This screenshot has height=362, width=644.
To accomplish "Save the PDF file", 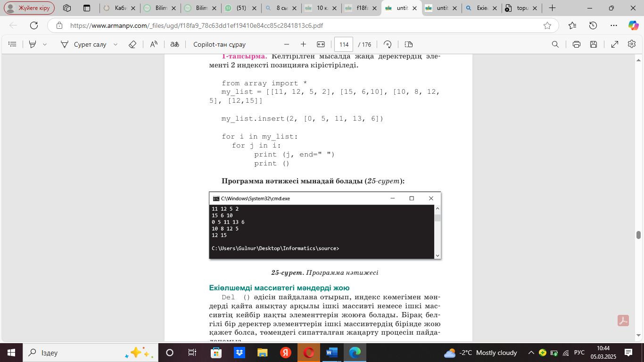I will pos(594,44).
